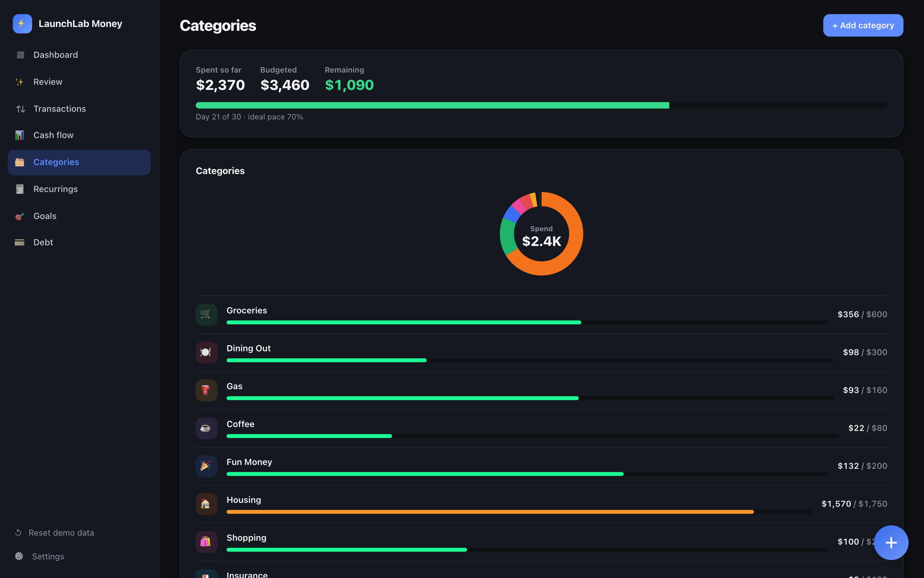Open the Dashboard page

click(79, 55)
